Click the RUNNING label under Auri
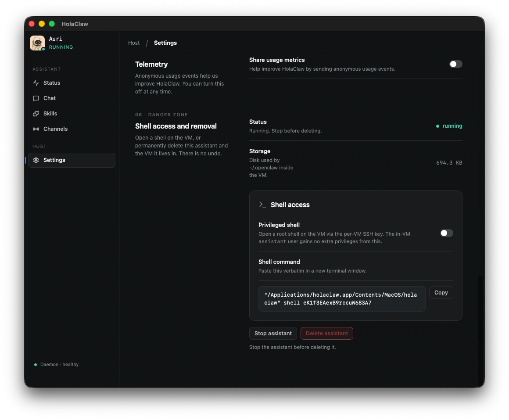This screenshot has width=509, height=420. click(x=61, y=47)
